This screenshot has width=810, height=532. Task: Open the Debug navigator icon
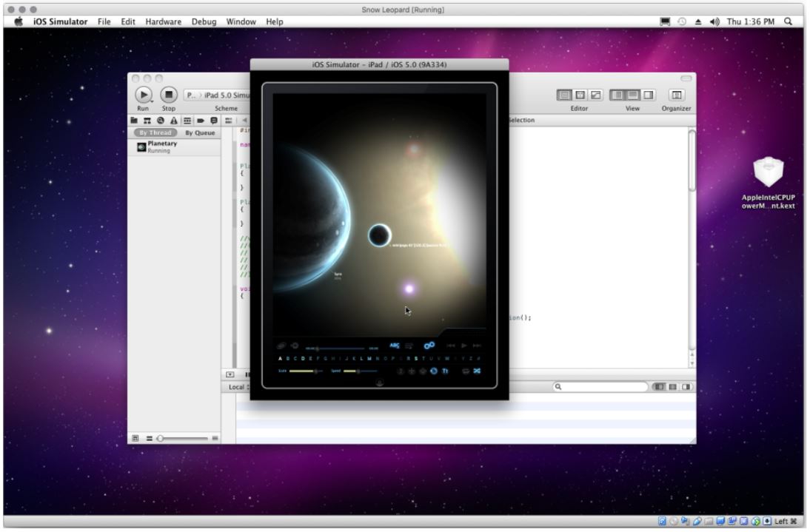coord(187,121)
